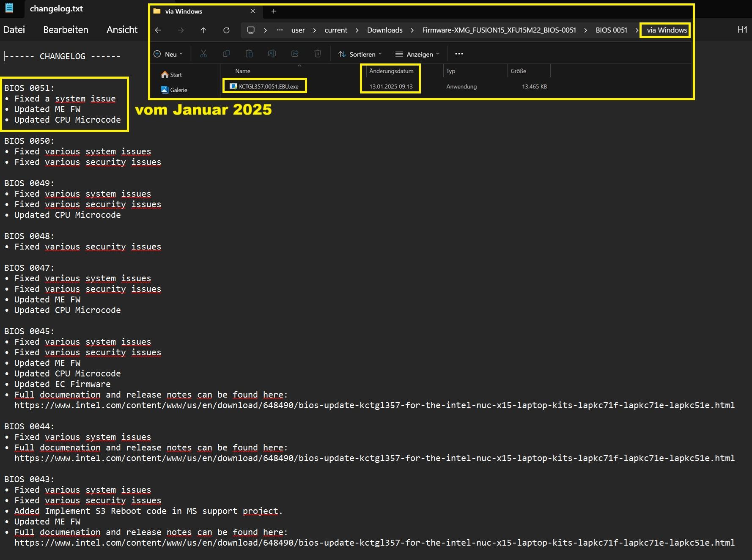Sort files by the Name column header
Viewport: 752px width, 560px height.
[x=243, y=71]
